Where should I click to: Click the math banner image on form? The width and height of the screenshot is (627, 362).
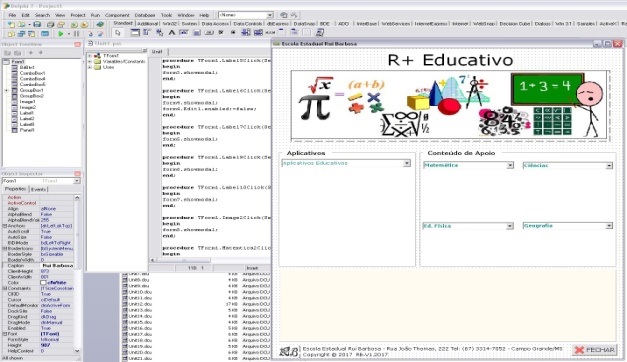click(x=449, y=105)
